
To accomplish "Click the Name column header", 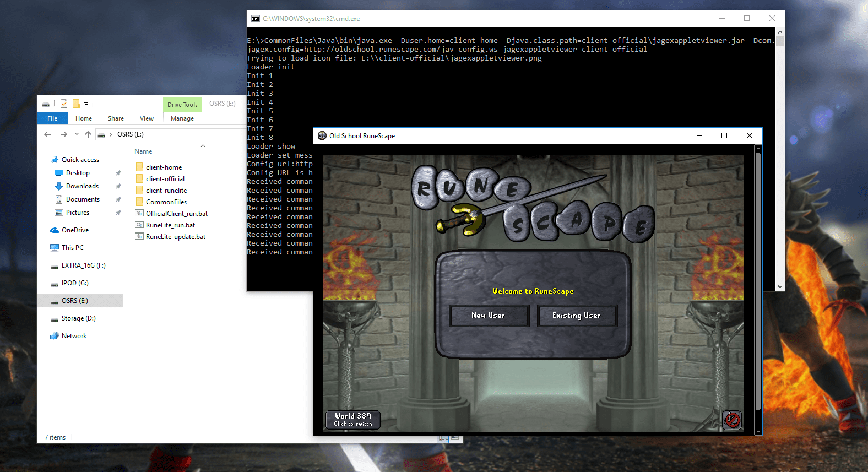I will (143, 151).
